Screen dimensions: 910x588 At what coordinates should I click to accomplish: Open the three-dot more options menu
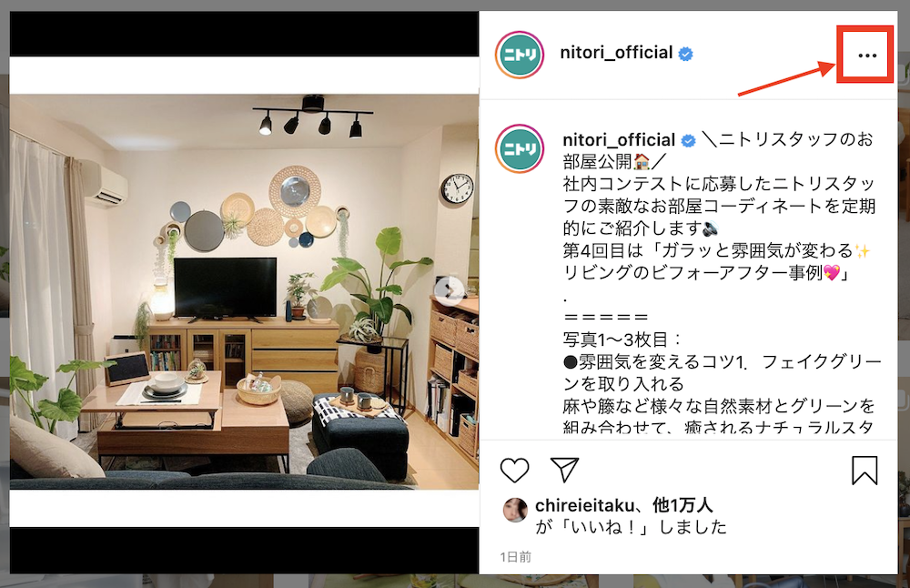tap(867, 56)
